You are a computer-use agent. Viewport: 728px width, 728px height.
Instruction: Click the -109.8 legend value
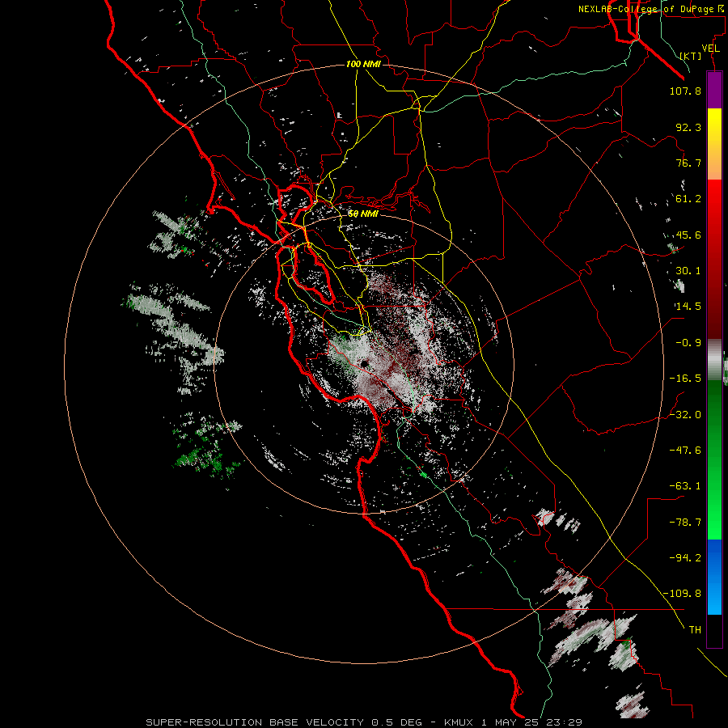(x=682, y=594)
